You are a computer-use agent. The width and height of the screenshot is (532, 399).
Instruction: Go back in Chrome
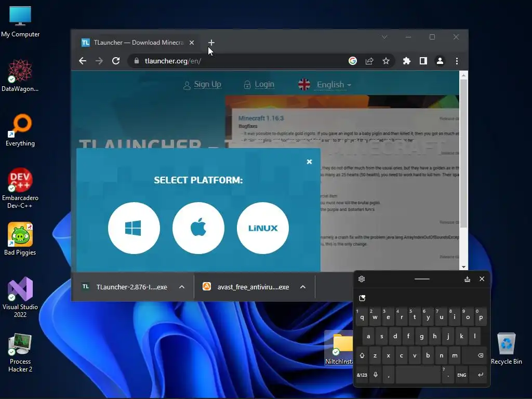pyautogui.click(x=83, y=61)
